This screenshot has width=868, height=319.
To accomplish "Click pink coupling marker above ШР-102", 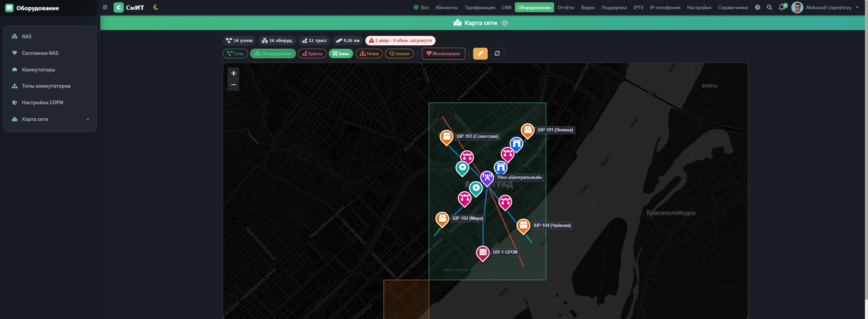I will point(465,198).
